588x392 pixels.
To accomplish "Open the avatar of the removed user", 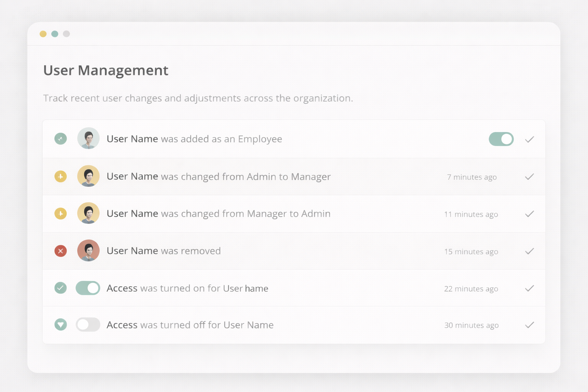I will (x=88, y=250).
